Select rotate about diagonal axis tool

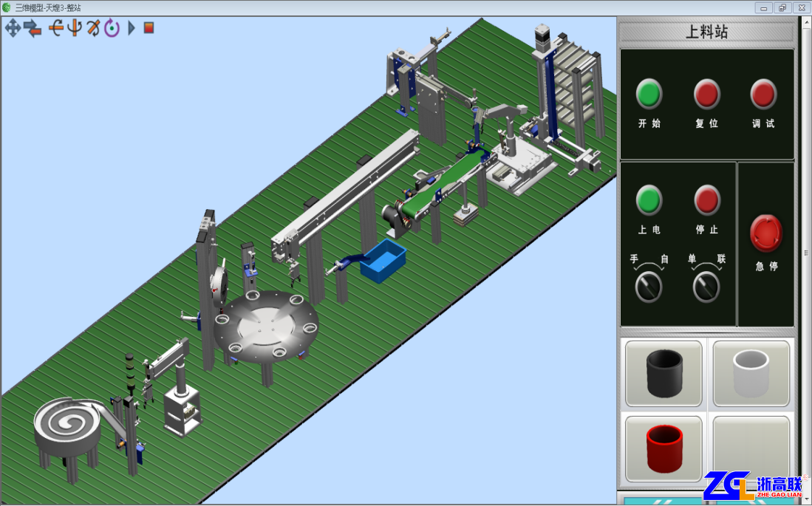click(x=93, y=28)
